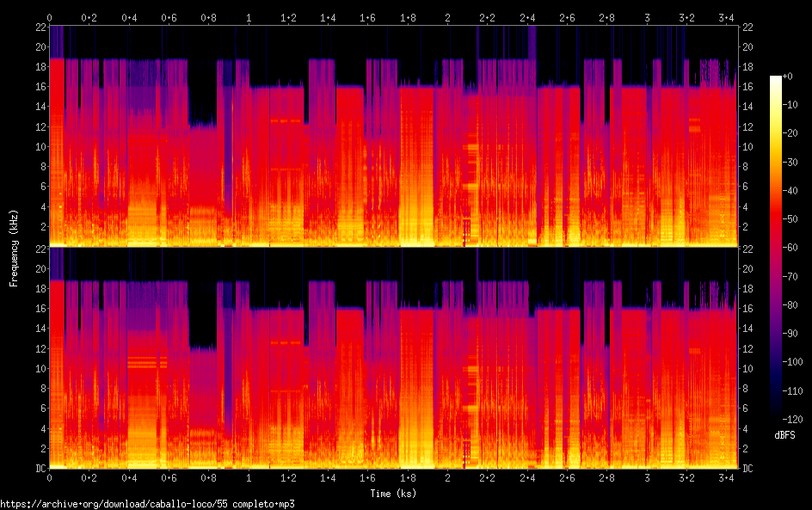Click the "-90" value on the dBFS scale
This screenshot has height=510, width=812.
(x=790, y=334)
